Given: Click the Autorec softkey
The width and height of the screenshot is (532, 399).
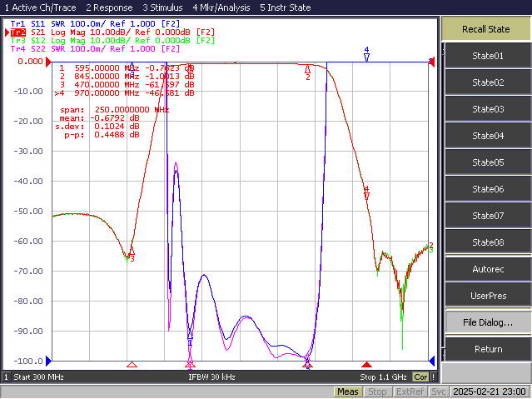Looking at the screenshot, I should [x=488, y=269].
